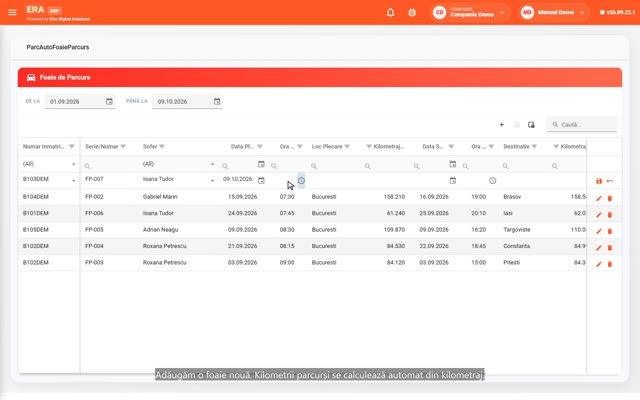Open calendar for the DE LA date

pos(109,101)
